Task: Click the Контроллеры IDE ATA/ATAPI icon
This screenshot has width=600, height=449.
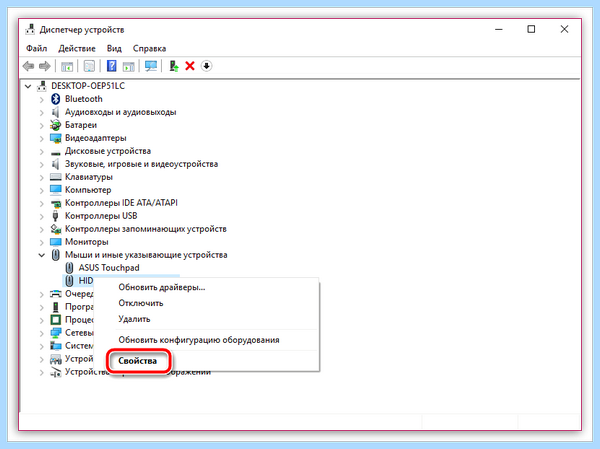Action: 56,203
